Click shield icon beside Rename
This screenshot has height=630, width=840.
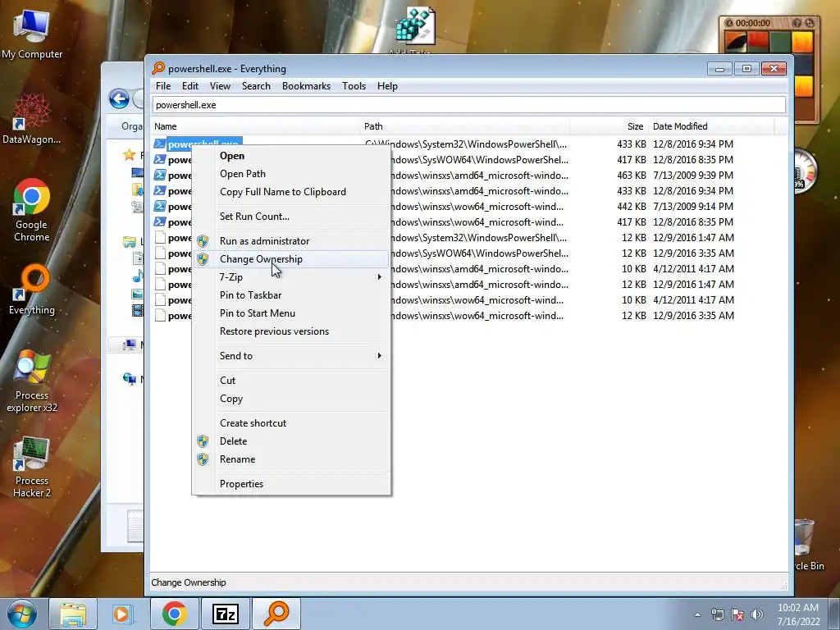click(x=203, y=459)
